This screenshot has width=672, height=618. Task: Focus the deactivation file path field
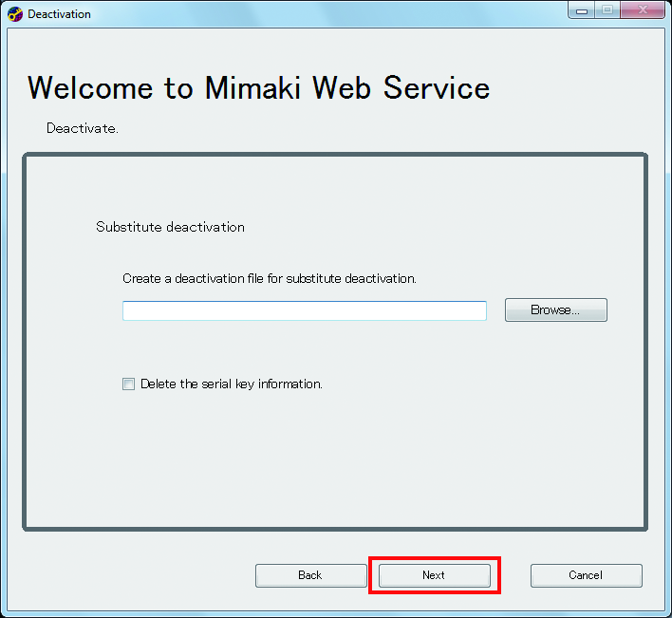[x=305, y=310]
